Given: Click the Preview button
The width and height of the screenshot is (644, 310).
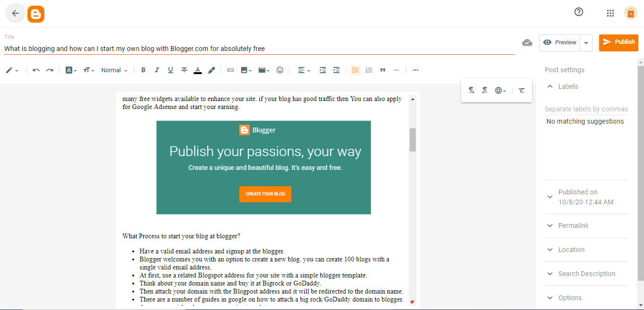Looking at the screenshot, I should click(560, 42).
